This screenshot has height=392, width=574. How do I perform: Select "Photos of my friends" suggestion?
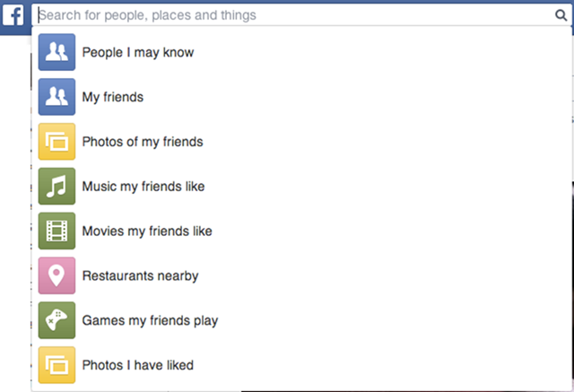143,142
